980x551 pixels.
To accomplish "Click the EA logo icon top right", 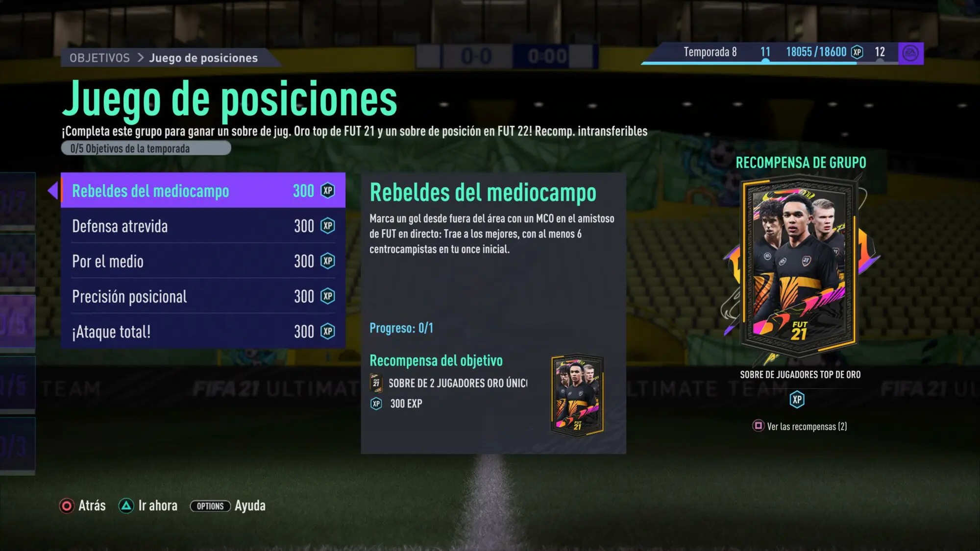I will 910,53.
